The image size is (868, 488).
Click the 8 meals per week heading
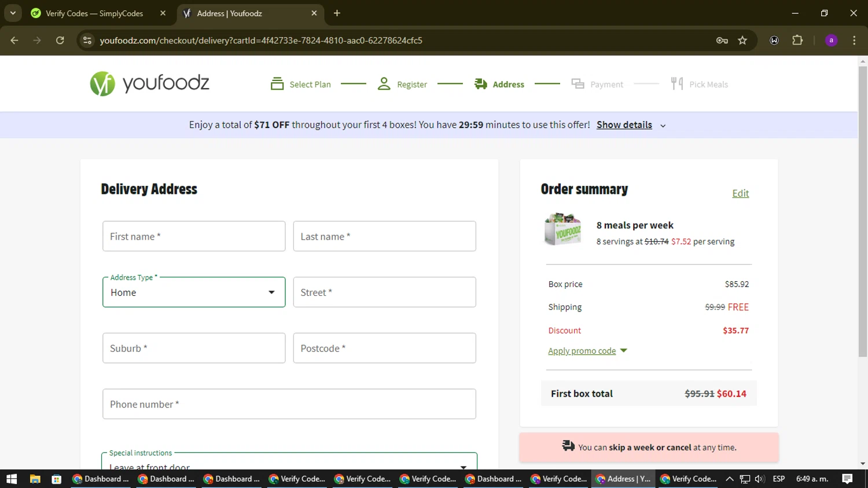(635, 225)
